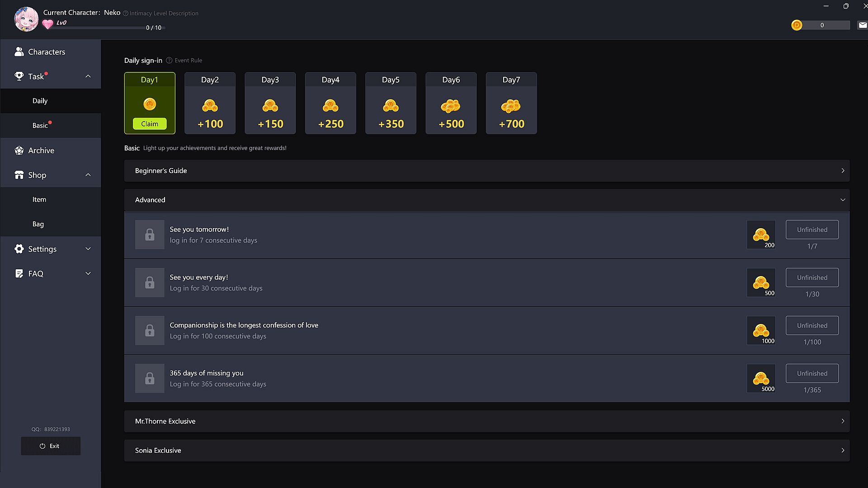Click the lock icon for See you tomorrow

click(x=150, y=235)
